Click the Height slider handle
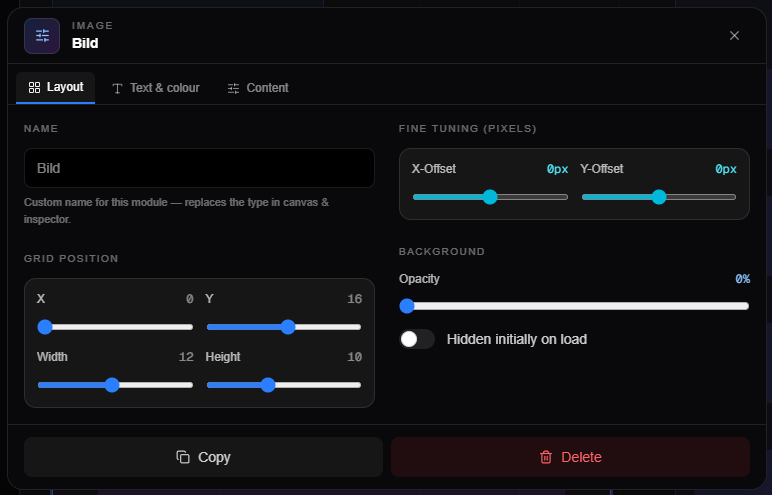This screenshot has width=772, height=495. pos(268,385)
